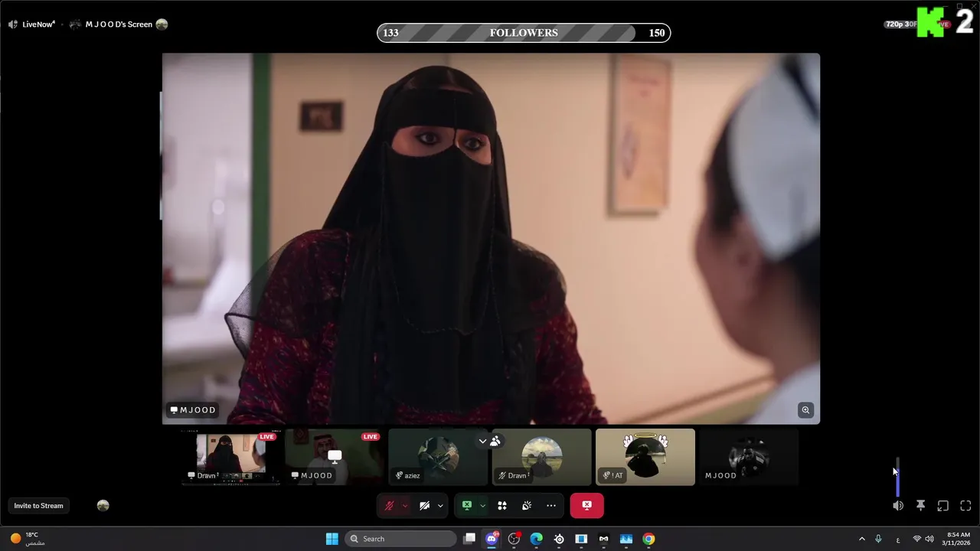The height and width of the screenshot is (551, 980).
Task: Adjust the stream volume slider
Action: click(897, 476)
